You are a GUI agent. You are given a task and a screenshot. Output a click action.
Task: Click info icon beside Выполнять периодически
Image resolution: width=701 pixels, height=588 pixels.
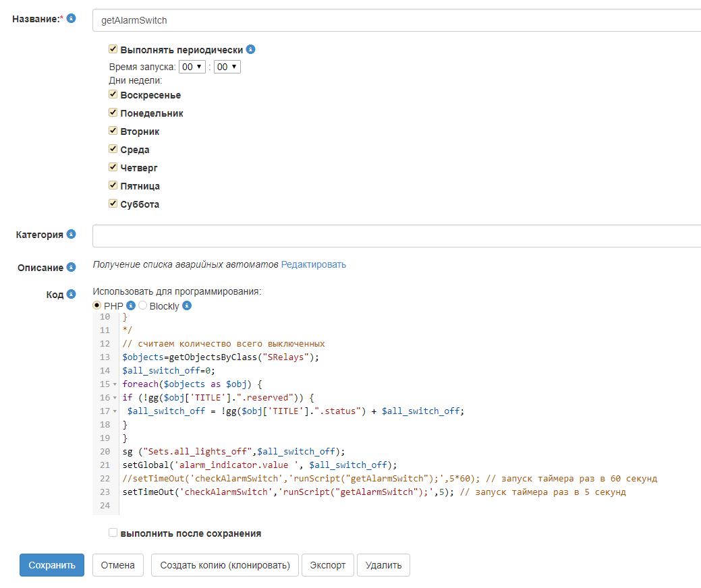(x=250, y=49)
